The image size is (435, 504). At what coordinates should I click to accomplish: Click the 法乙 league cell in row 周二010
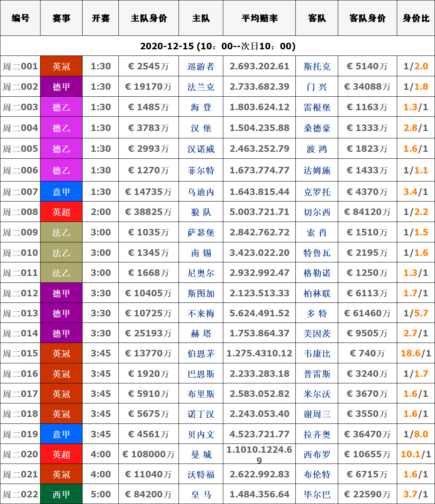click(x=61, y=253)
